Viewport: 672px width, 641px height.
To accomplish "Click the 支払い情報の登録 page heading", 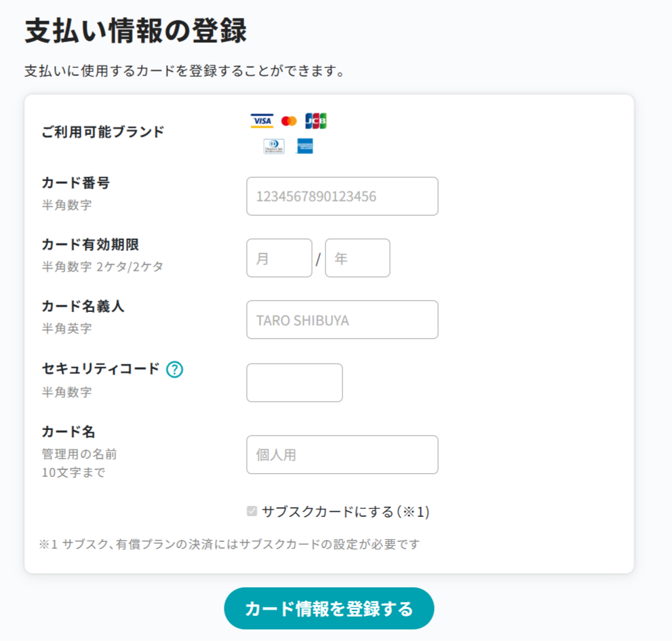I will tap(136, 32).
